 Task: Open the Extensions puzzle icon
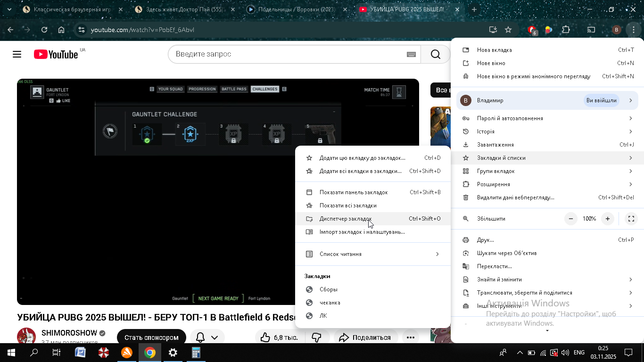tap(566, 30)
